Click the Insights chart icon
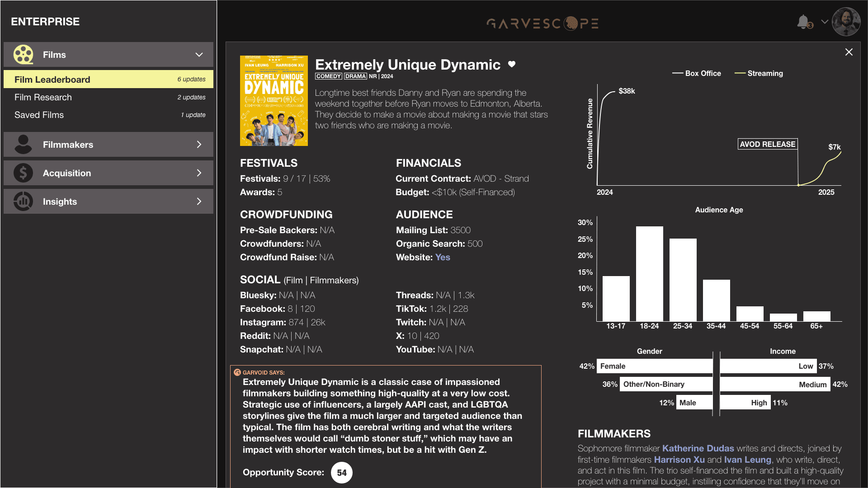The height and width of the screenshot is (488, 868). click(23, 202)
